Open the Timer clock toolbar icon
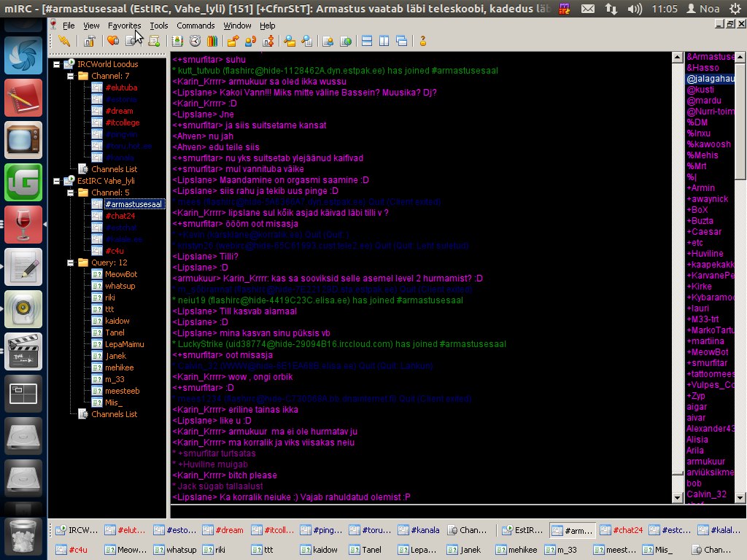The width and height of the screenshot is (747, 560). point(195,42)
